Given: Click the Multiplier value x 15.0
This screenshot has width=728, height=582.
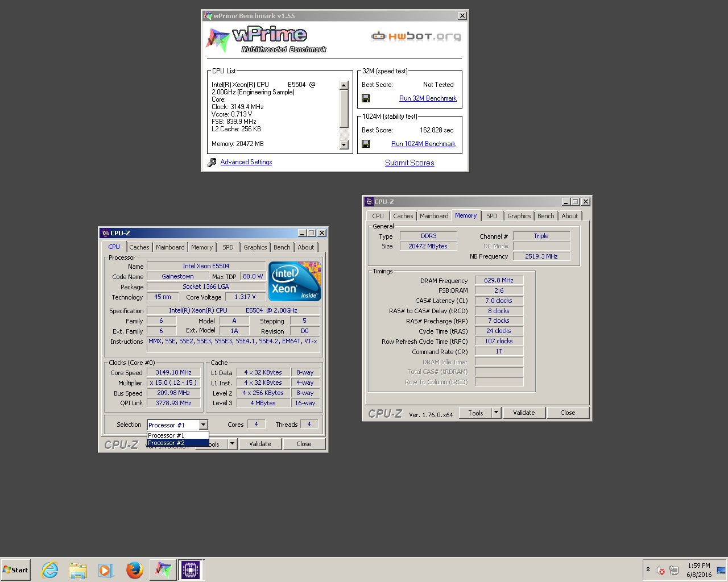Looking at the screenshot, I should pyautogui.click(x=173, y=383).
